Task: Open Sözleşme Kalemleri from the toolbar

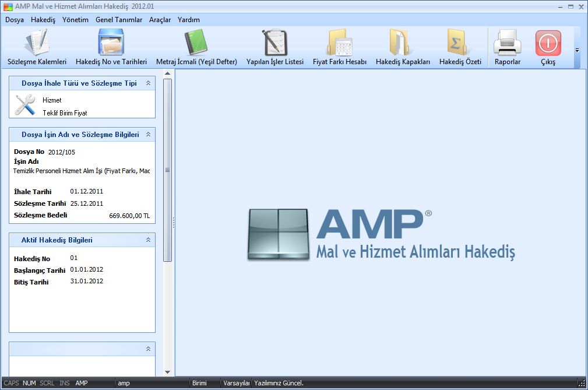Action: [x=37, y=47]
